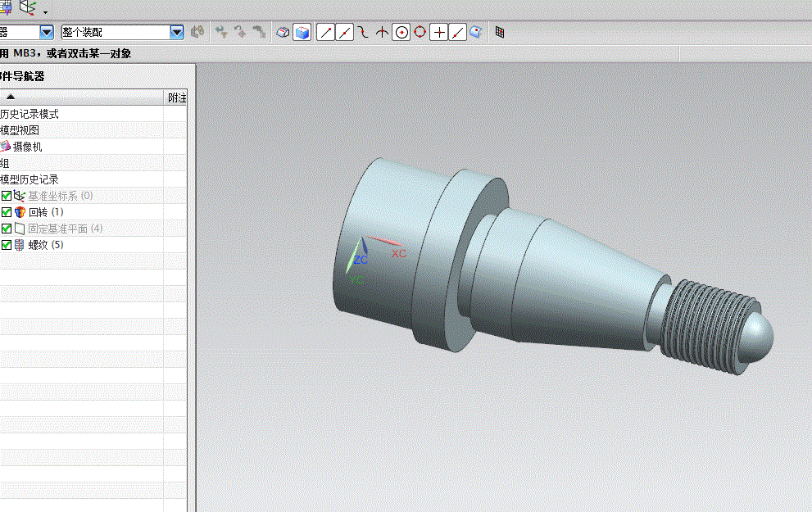Click the thread feature icon beside 螺纹

pyautogui.click(x=19, y=245)
